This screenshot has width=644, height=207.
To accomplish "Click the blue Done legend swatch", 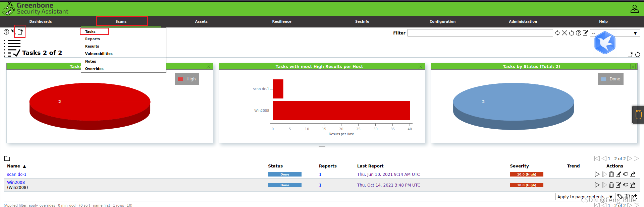I will (603, 79).
